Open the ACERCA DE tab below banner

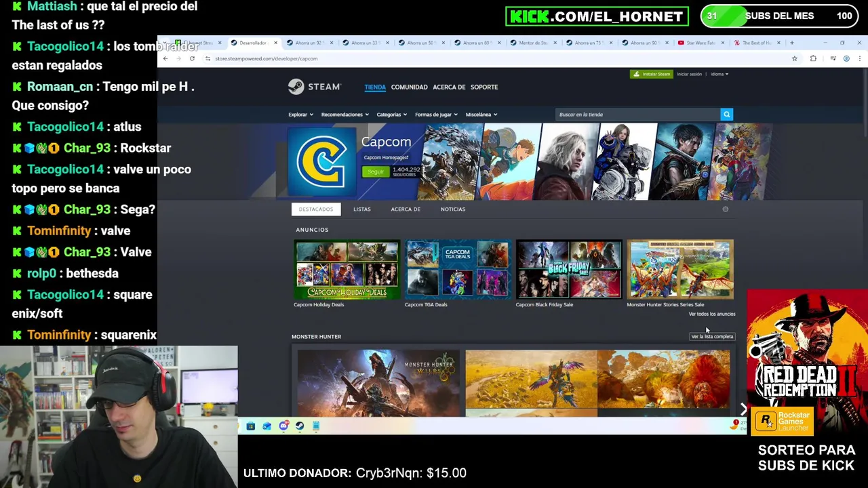tap(406, 209)
